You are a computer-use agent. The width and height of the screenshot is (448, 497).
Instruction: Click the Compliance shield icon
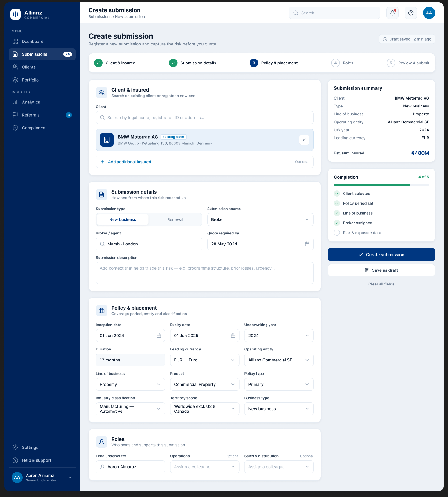point(15,128)
